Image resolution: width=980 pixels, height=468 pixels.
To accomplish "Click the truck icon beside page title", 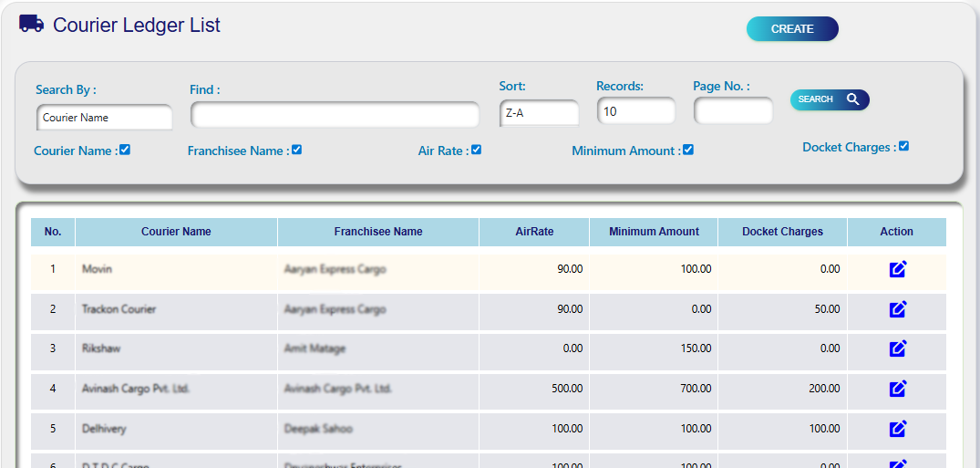I will click(31, 25).
